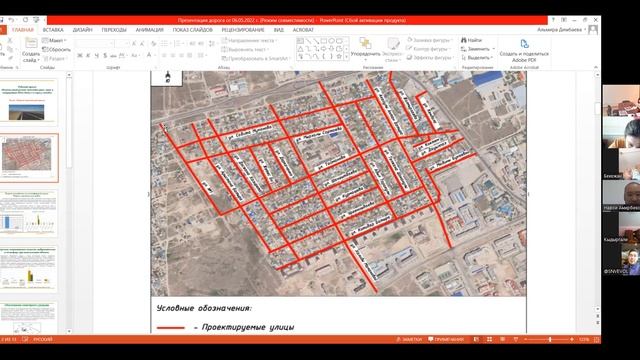
Task: Expand the shapes gallery more arrow
Action: tap(347, 57)
